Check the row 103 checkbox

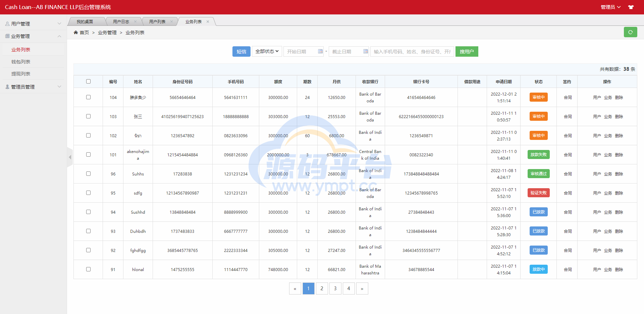[88, 116]
